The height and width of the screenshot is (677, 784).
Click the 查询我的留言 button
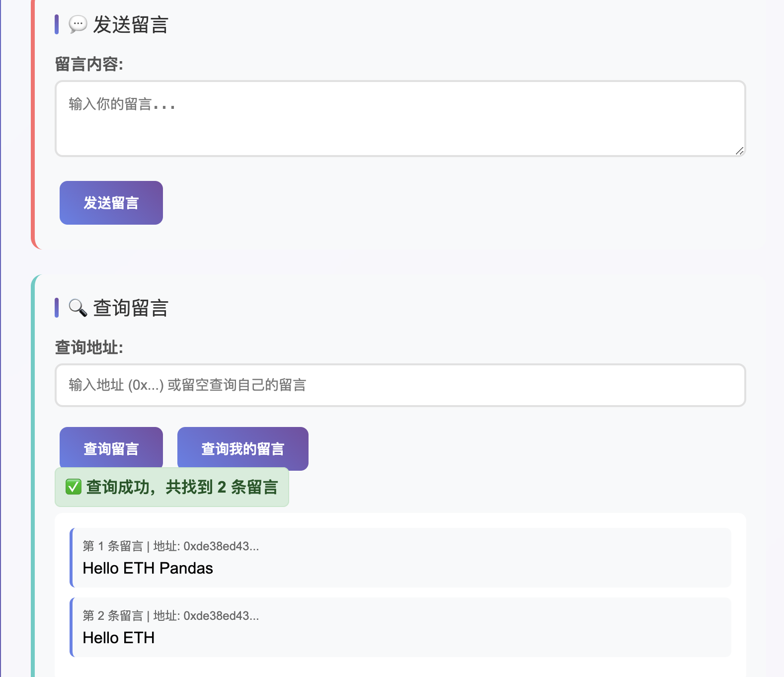pos(243,448)
